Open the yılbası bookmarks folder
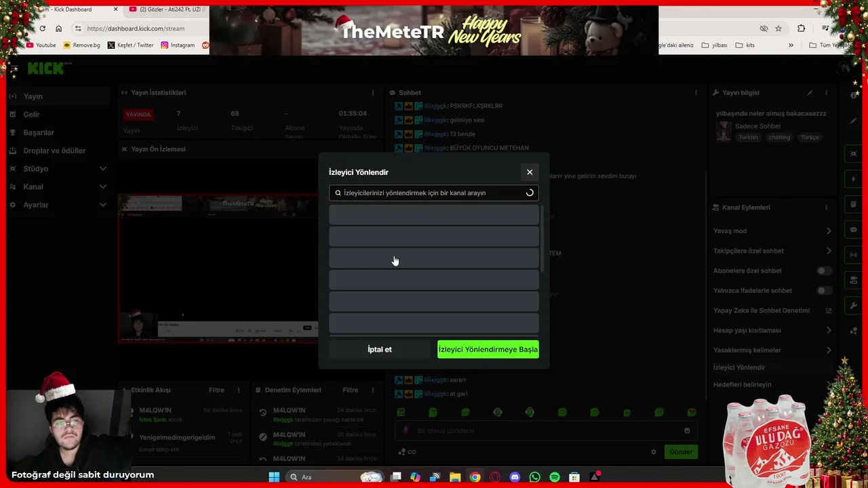This screenshot has height=488, width=868. [x=714, y=45]
